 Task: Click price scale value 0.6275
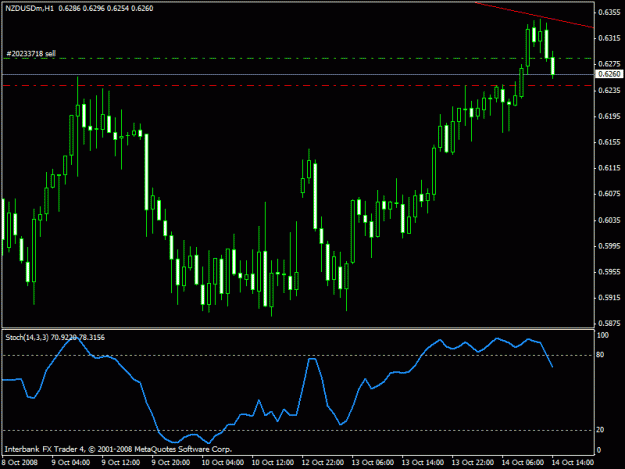[609, 64]
